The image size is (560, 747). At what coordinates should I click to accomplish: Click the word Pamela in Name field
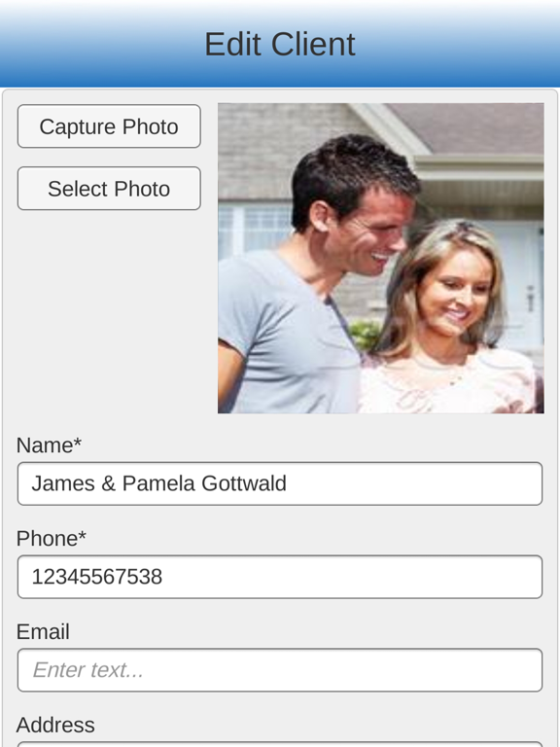pos(159,483)
